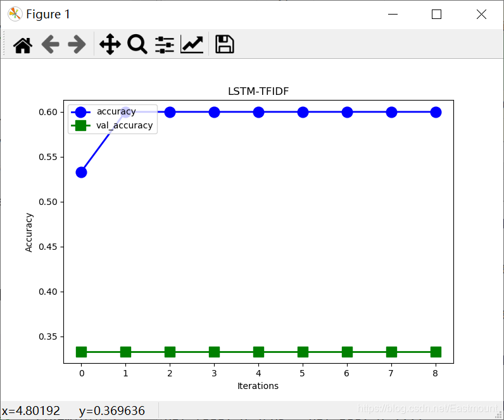Screen dimensions: 504x420
Task: Click the 0.40 y-axis tick label
Action: [x=48, y=292]
